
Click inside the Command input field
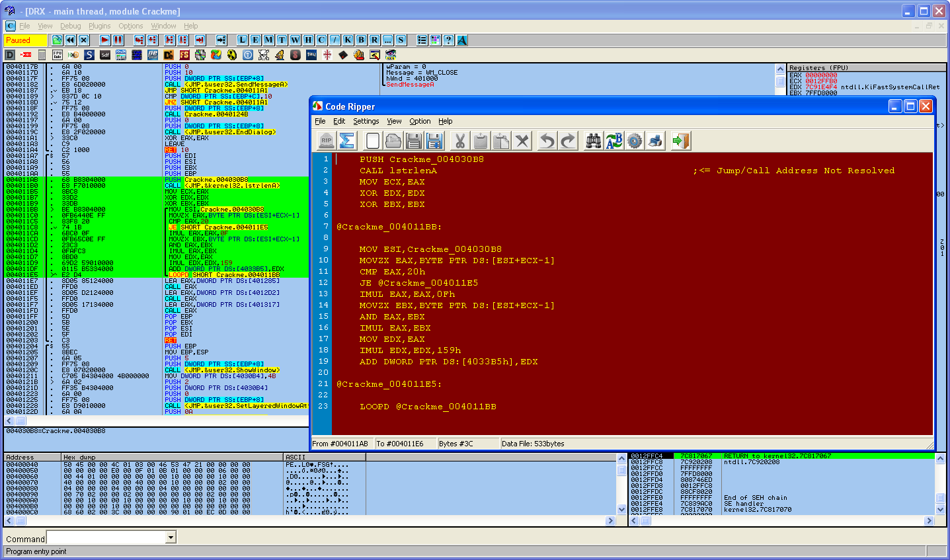tap(106, 538)
